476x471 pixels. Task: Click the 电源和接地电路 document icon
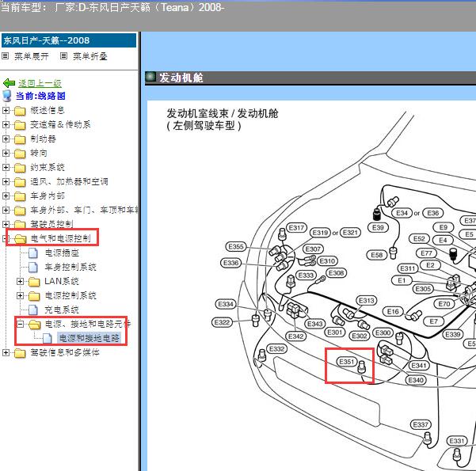(x=48, y=338)
